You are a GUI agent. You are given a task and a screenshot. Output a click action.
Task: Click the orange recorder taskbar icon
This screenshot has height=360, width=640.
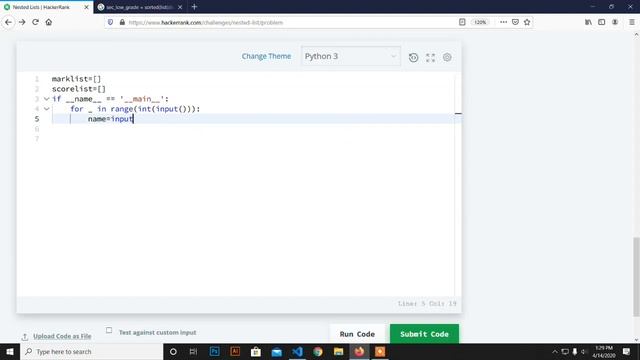(x=380, y=351)
